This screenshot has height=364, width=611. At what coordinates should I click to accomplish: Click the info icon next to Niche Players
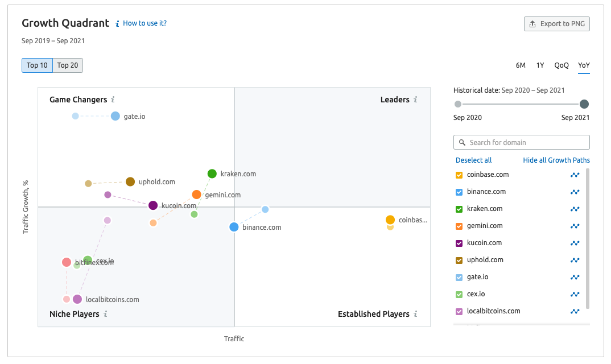(x=105, y=314)
